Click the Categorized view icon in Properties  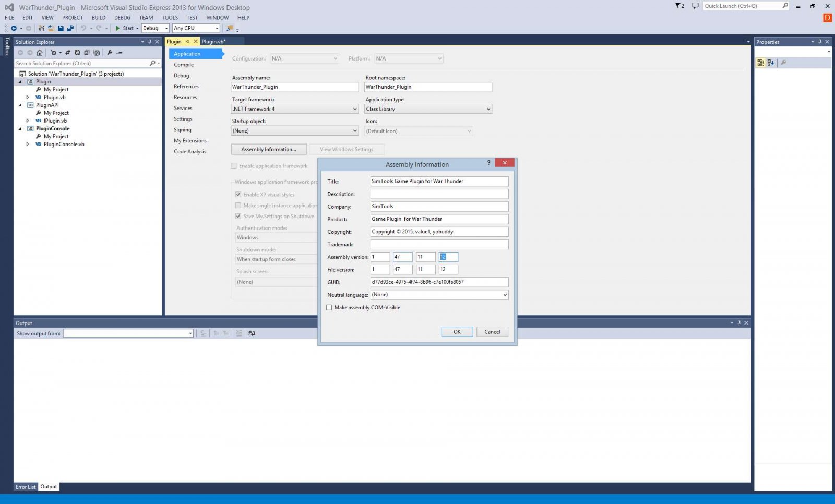(761, 63)
